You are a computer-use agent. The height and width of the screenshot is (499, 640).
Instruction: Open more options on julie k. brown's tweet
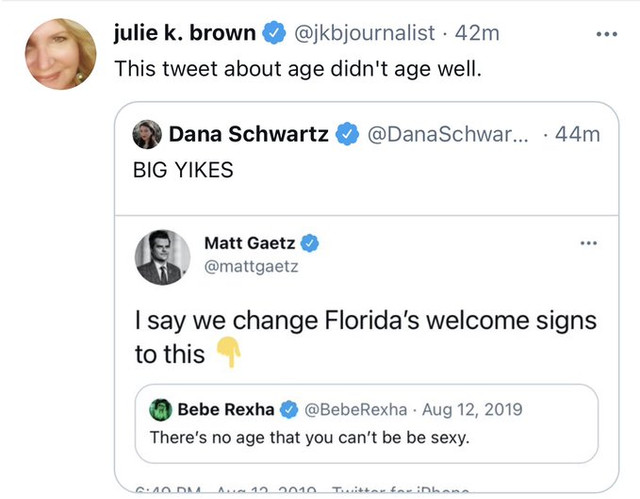point(607,34)
